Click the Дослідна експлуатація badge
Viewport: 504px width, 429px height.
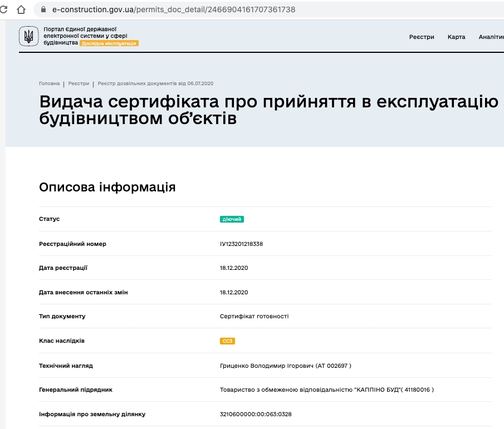(x=109, y=43)
